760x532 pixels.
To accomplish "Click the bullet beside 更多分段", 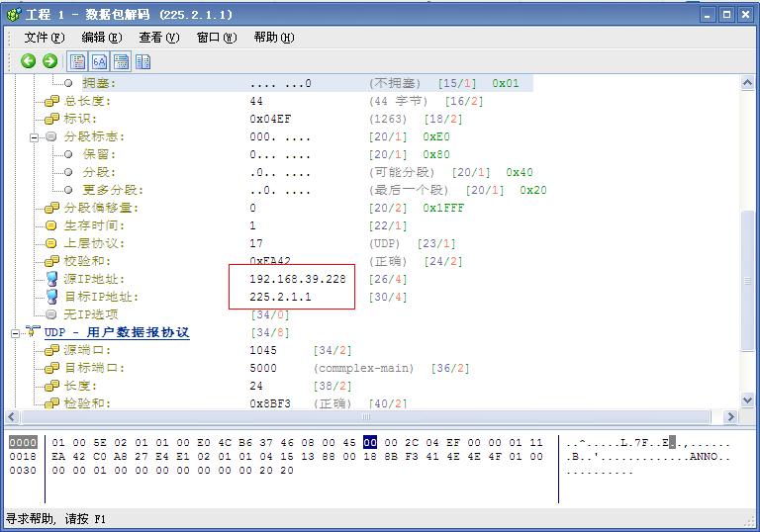I will (x=68, y=190).
